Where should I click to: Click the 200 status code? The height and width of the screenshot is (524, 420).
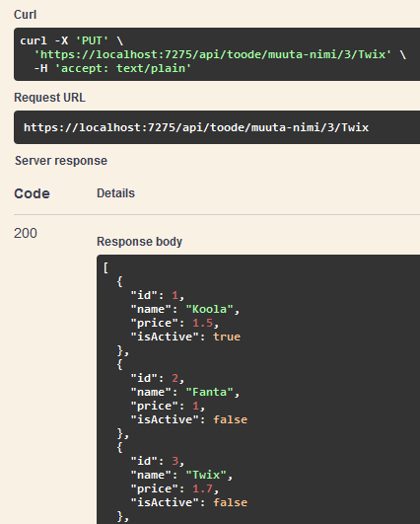click(x=26, y=233)
